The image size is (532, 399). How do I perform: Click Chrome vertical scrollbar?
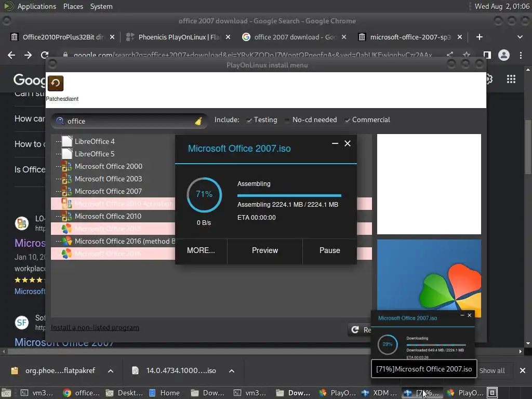528,146
